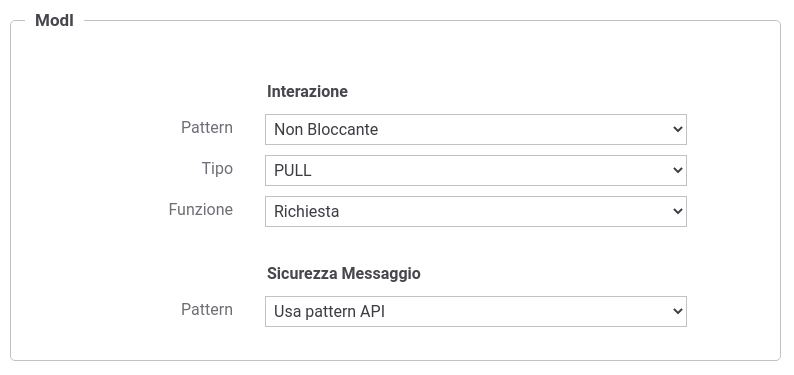Image resolution: width=794 pixels, height=375 pixels.
Task: Click the Sicurezza Messaggio section heading
Action: 344,274
